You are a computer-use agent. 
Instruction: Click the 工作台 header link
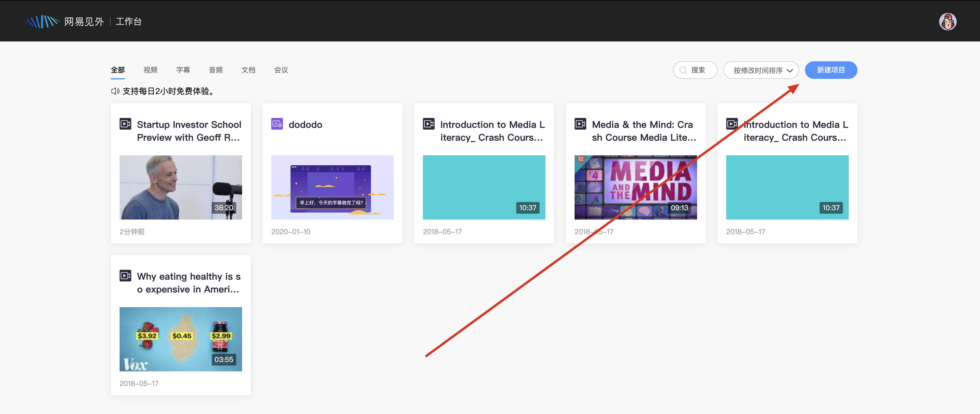pyautogui.click(x=129, y=22)
